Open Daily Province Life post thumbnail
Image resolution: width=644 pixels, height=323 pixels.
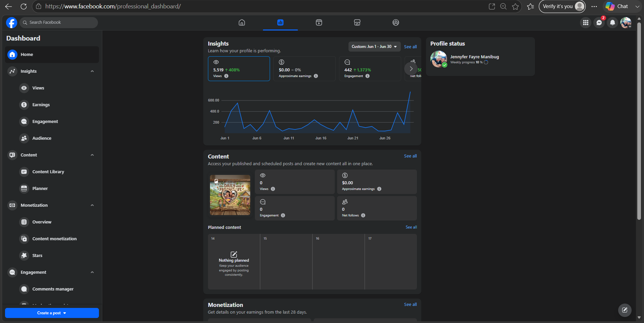pyautogui.click(x=230, y=195)
